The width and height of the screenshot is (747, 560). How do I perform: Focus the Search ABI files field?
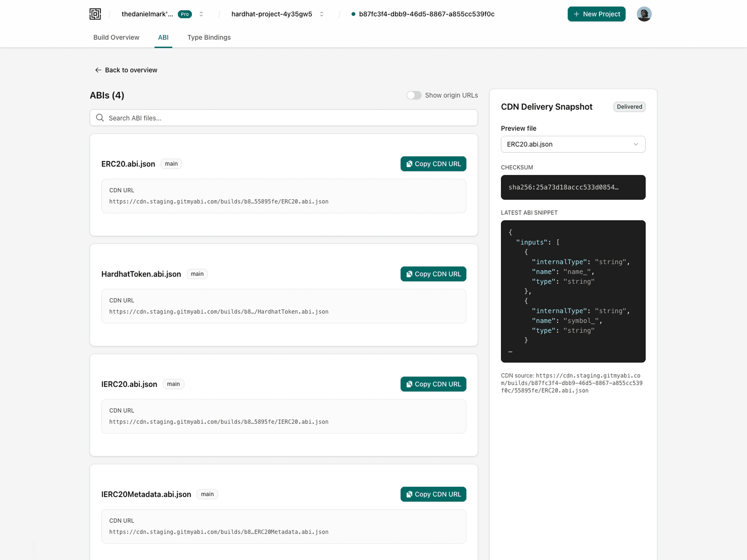pos(284,118)
